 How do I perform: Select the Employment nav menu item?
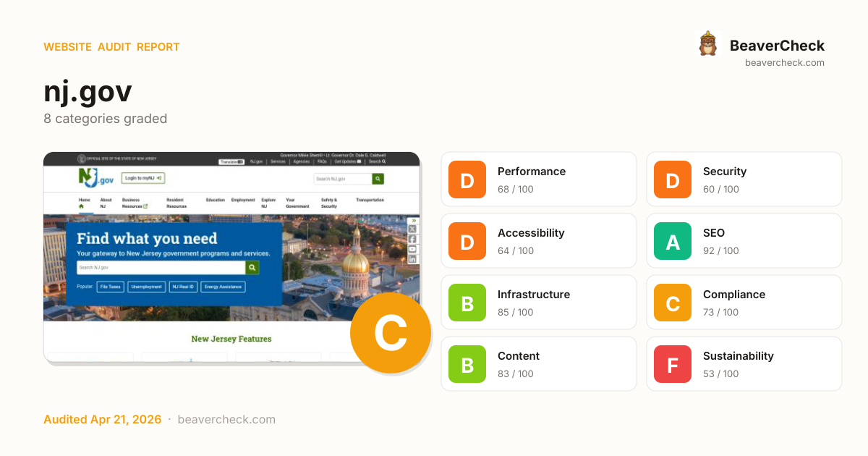(243, 200)
